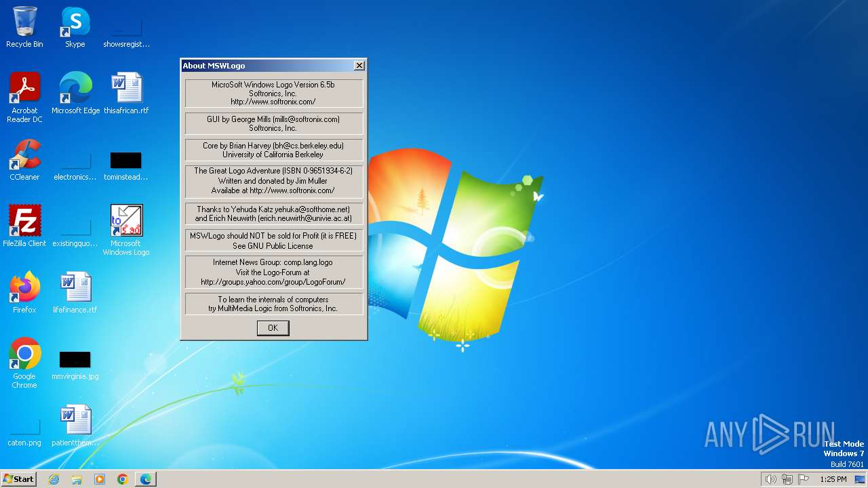Click the University of California Berkeley text

[x=273, y=155]
